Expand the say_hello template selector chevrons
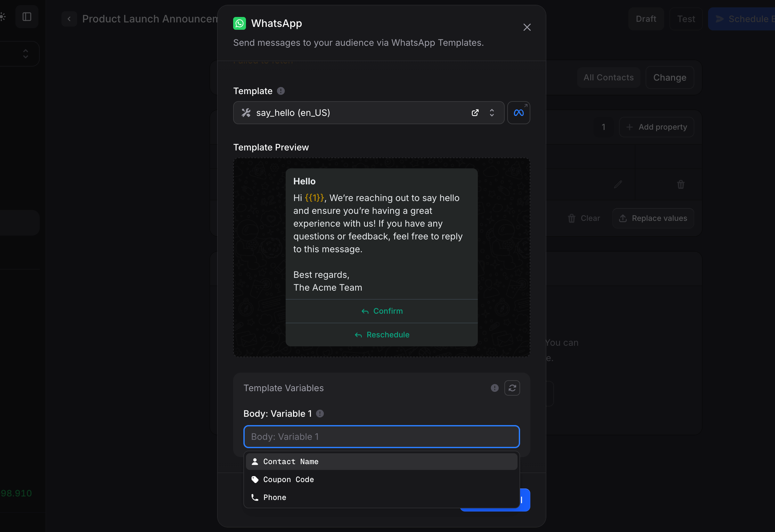This screenshot has width=775, height=532. click(492, 113)
